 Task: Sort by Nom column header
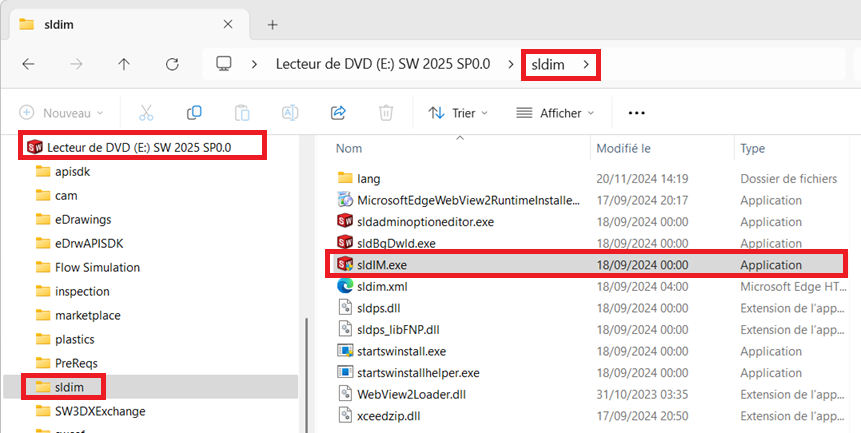(349, 148)
